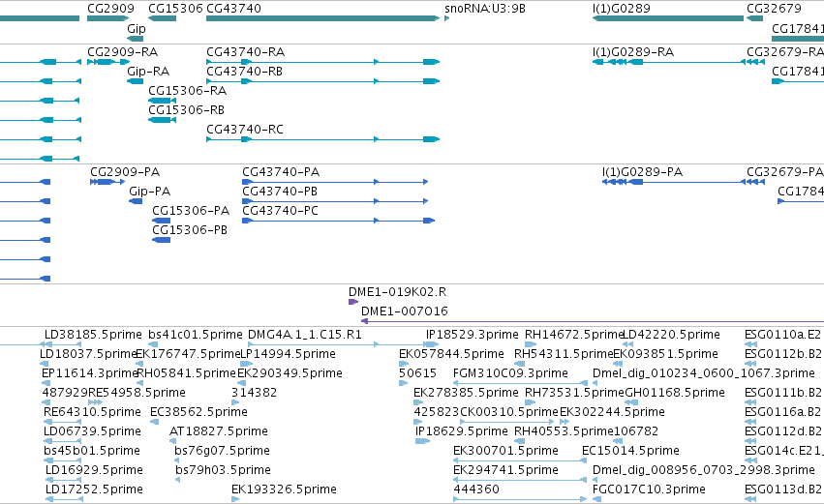Select EST EK193326.5prime
The height and width of the screenshot is (504, 824).
click(284, 489)
